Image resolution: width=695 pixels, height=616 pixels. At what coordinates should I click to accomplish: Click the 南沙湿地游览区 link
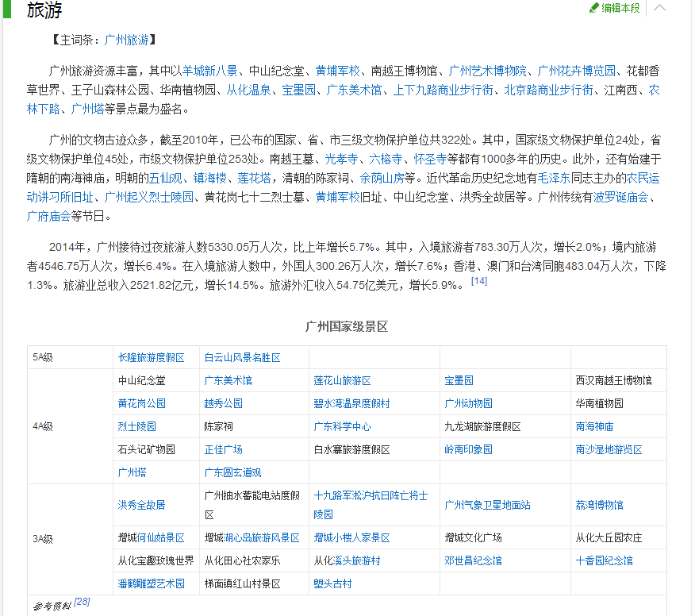pyautogui.click(x=609, y=450)
